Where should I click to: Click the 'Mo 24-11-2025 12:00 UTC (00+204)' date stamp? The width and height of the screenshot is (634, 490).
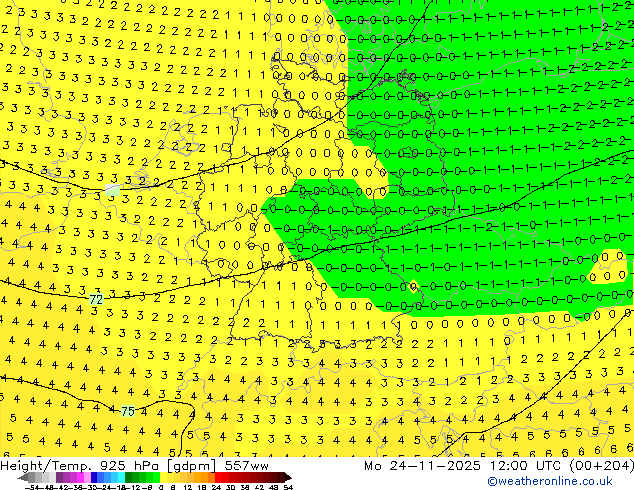[x=499, y=466]
